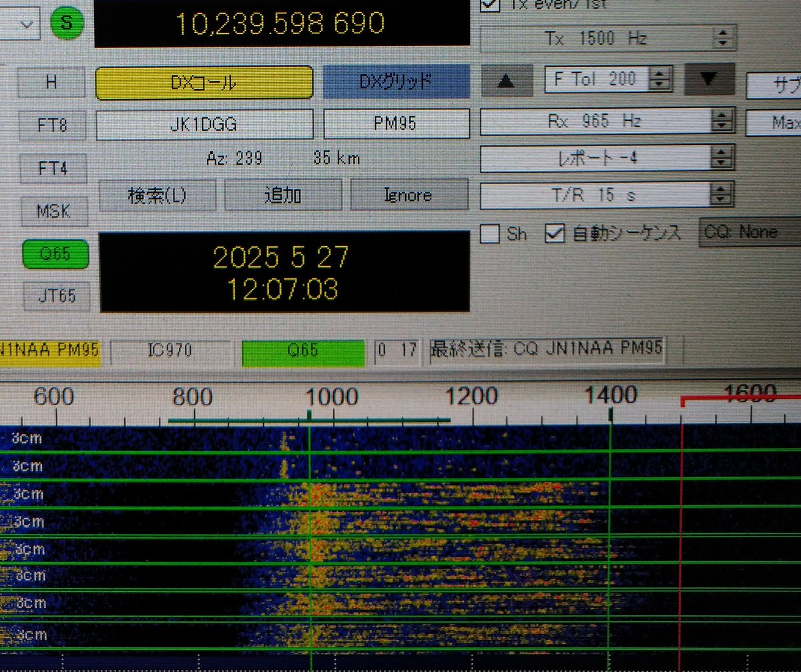Select the H mode button
This screenshot has width=801, height=672.
51,83
